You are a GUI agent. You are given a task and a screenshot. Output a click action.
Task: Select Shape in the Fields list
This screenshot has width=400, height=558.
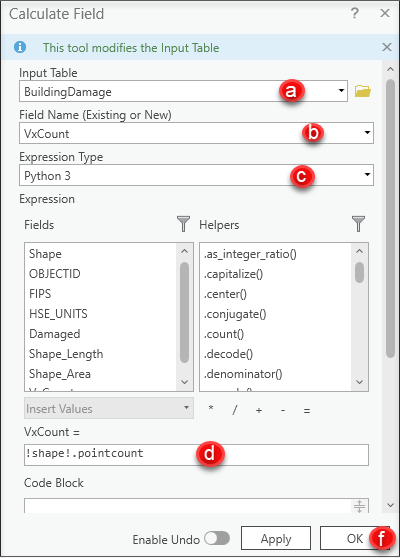45,254
